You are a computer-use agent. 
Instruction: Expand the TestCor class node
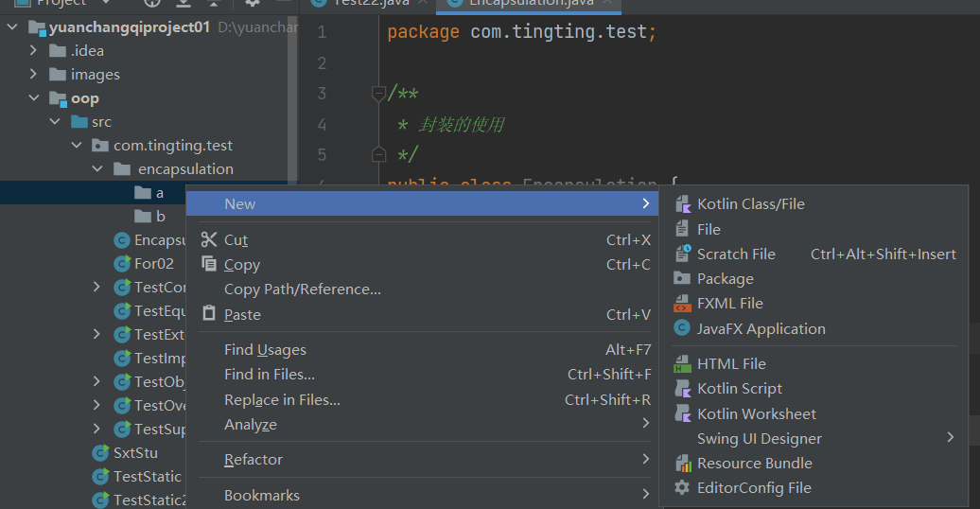point(96,287)
